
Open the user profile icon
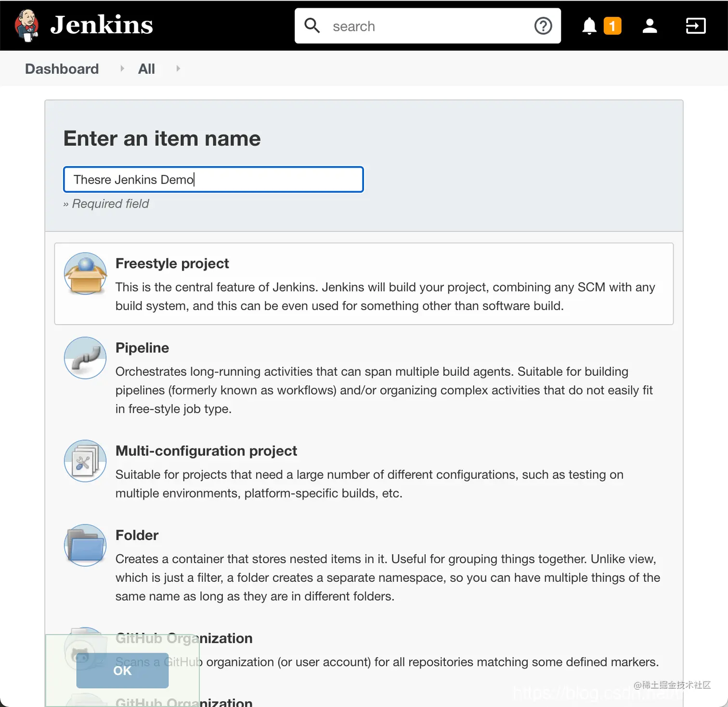tap(650, 26)
